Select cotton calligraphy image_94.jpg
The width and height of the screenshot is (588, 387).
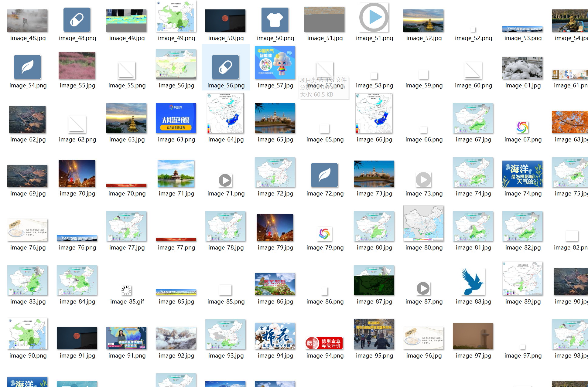275,336
